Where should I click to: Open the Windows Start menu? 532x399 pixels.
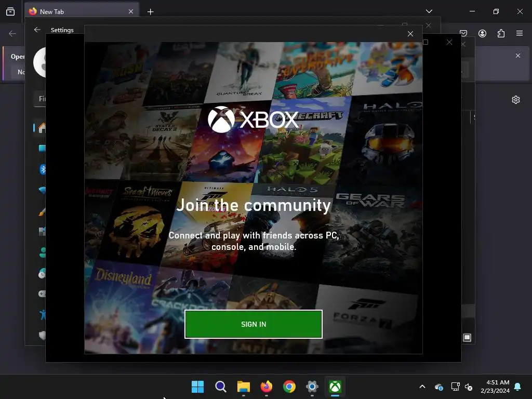tap(197, 387)
